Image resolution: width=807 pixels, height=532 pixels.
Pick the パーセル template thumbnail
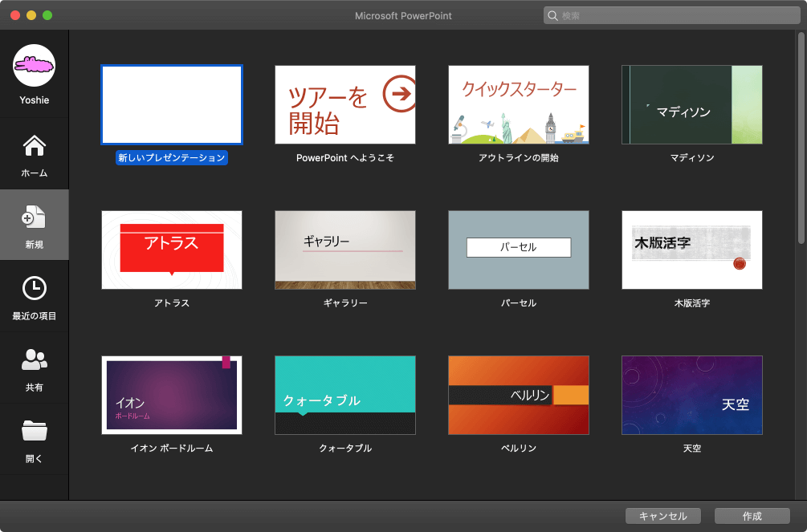(x=519, y=250)
